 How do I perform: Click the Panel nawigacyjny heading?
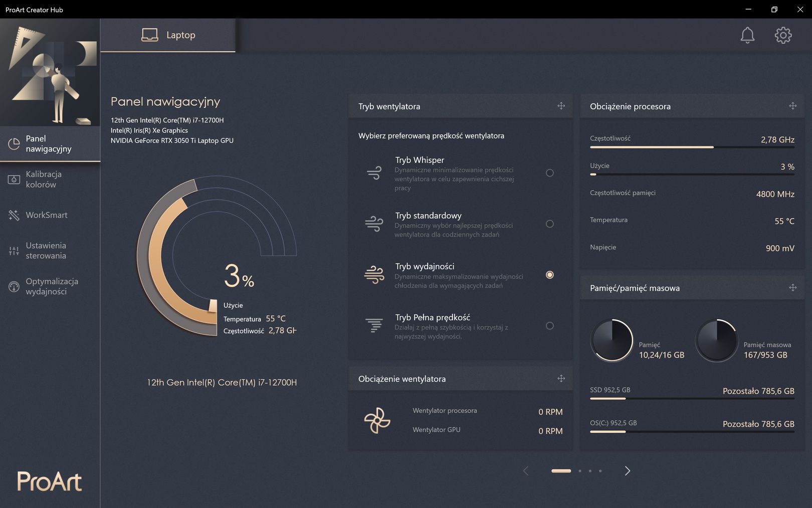[165, 102]
